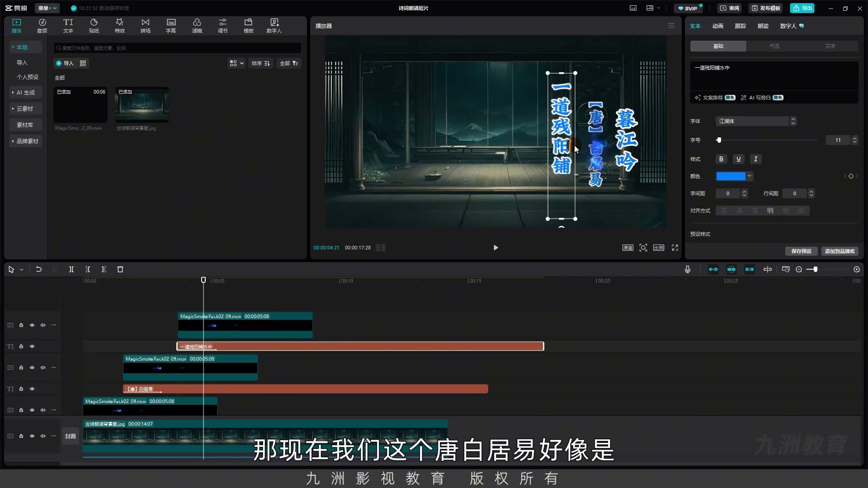Viewport: 868px width, 488px height.
Task: Toggle main track magnet snapping
Action: pos(713,269)
